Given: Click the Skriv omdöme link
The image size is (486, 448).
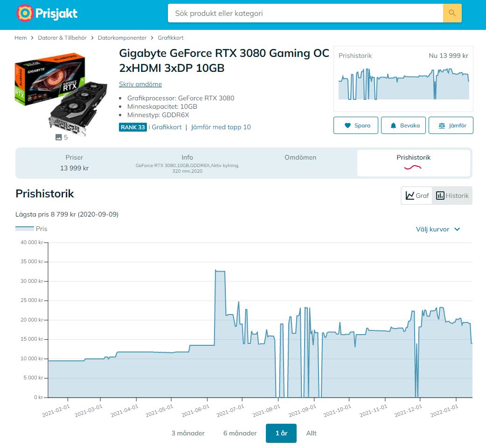Looking at the screenshot, I should pos(140,84).
